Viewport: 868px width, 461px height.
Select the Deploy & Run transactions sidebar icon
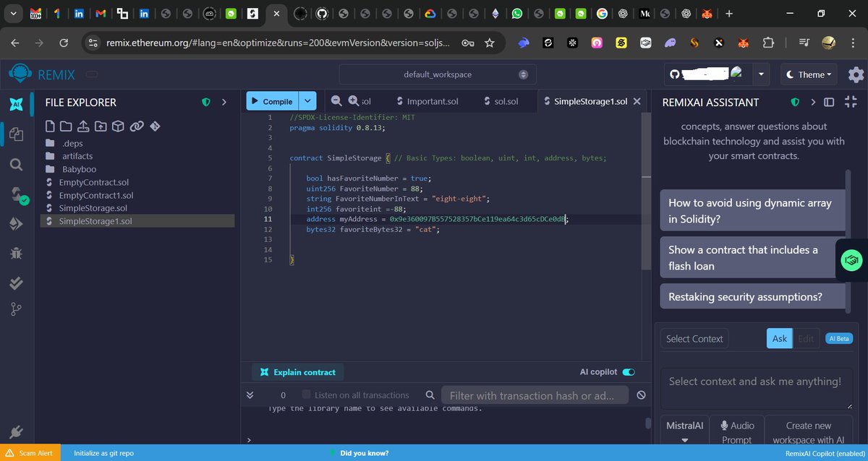16,223
